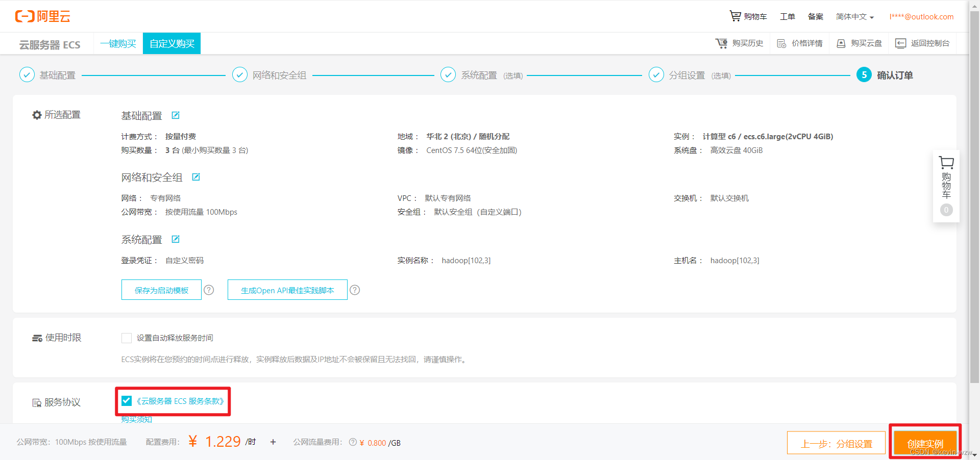Click 创建实例 button

925,443
